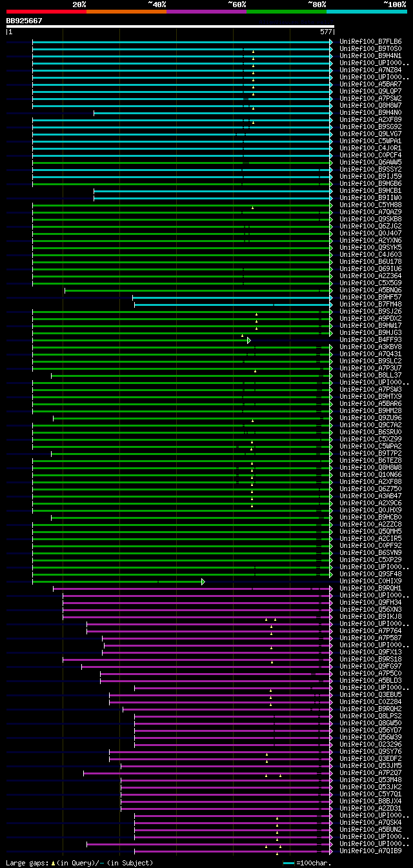Select label UniRef100_C4J0R1
The image size is (413, 868).
370,148
